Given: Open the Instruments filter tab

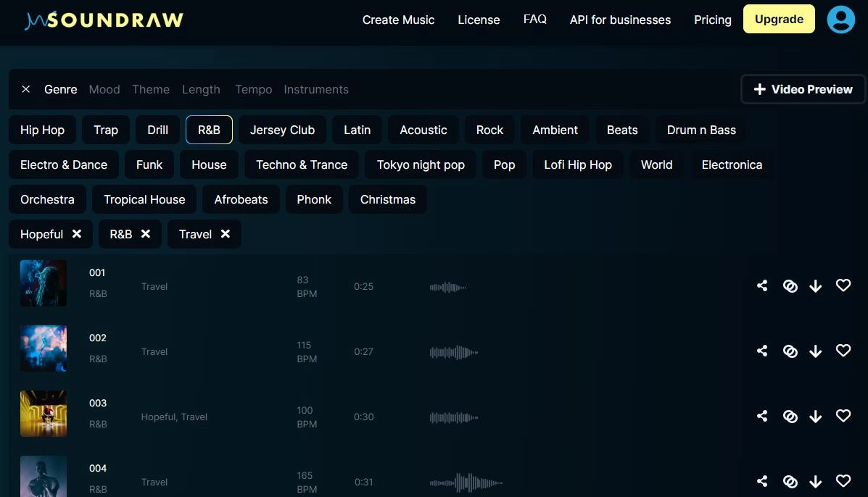Looking at the screenshot, I should [x=316, y=89].
